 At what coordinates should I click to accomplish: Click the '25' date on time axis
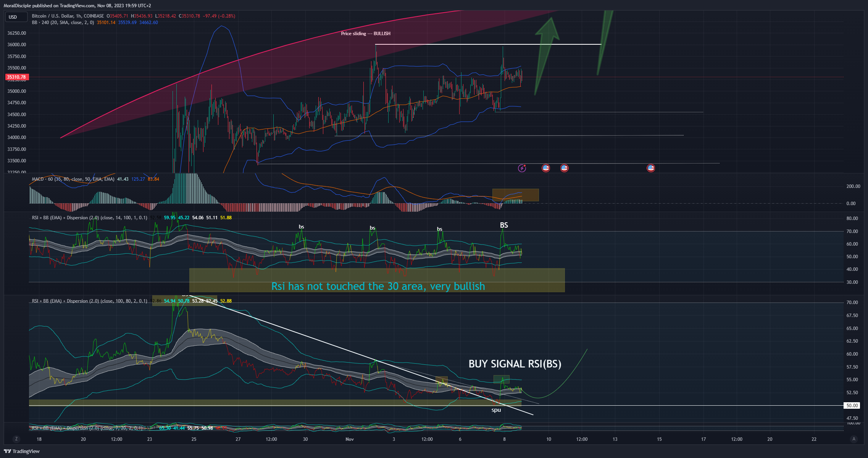tap(194, 439)
